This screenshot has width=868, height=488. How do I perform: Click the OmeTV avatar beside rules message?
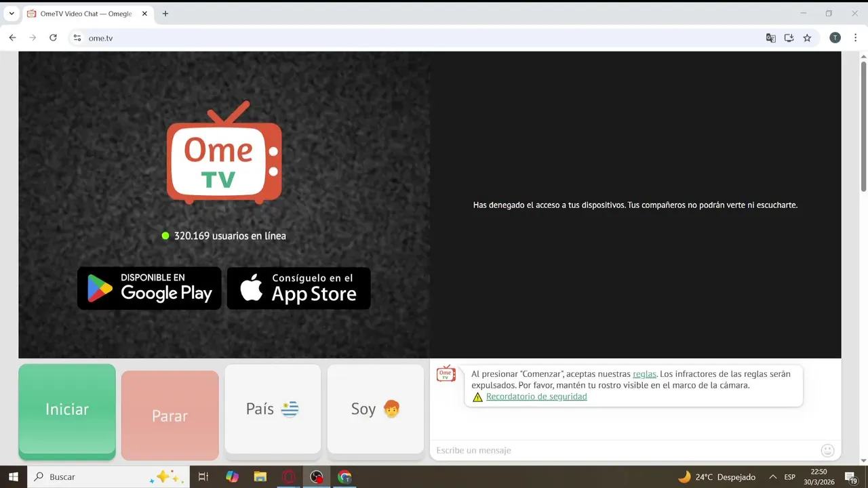(x=446, y=373)
